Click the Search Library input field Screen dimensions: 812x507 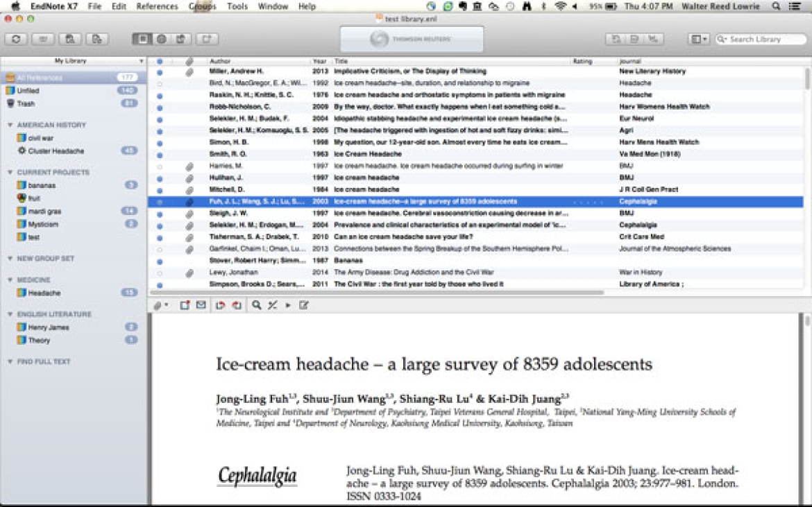tap(763, 40)
